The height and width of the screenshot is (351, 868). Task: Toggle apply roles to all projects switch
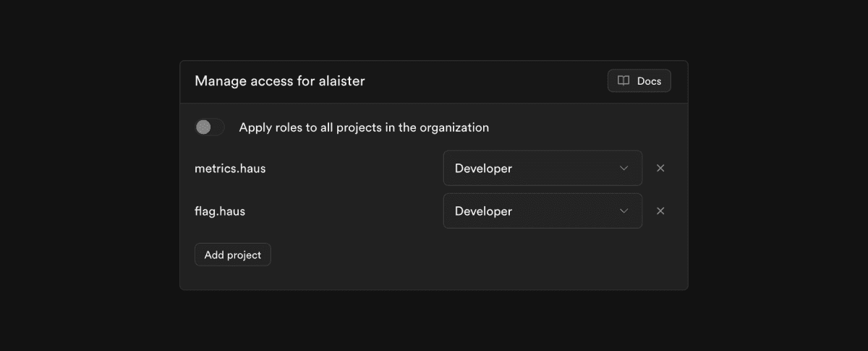tap(210, 127)
